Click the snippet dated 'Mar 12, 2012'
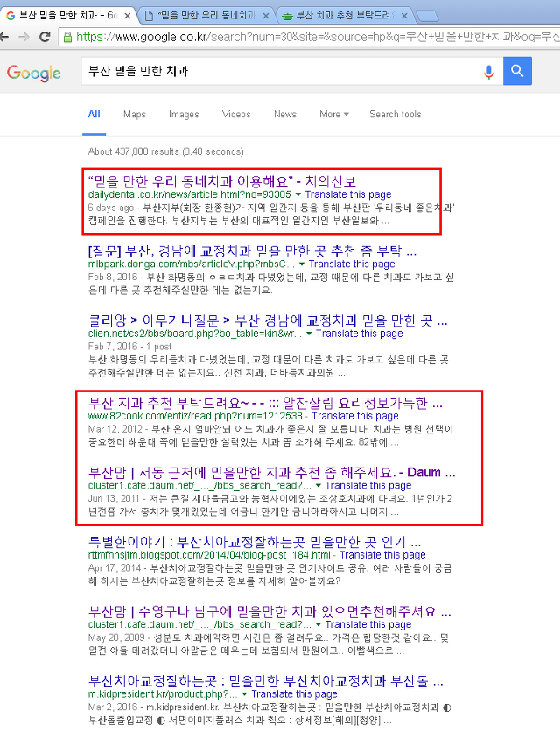The height and width of the screenshot is (739, 560). [270, 436]
